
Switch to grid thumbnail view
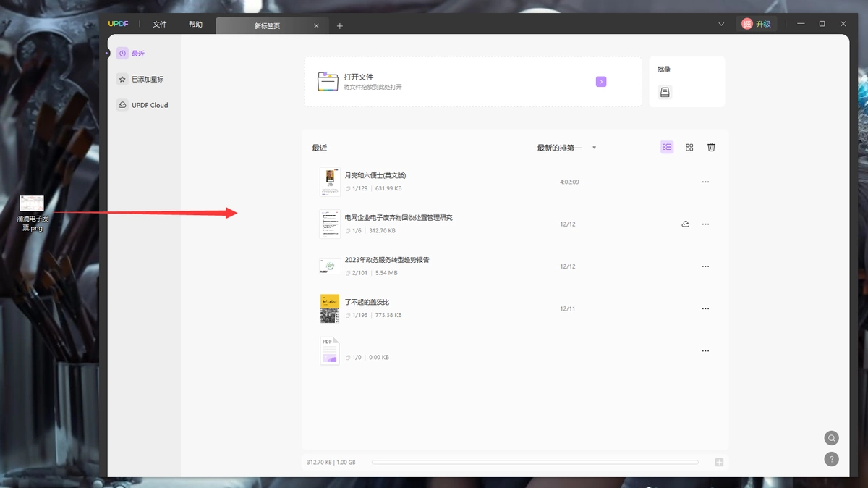click(x=689, y=147)
